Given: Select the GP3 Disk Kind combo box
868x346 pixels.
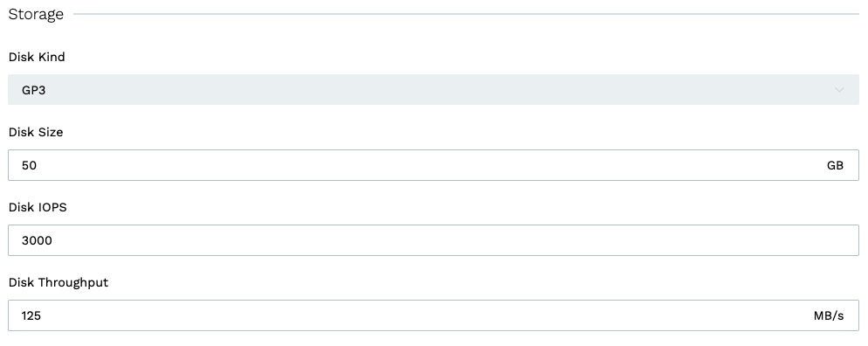Looking at the screenshot, I should [433, 90].
